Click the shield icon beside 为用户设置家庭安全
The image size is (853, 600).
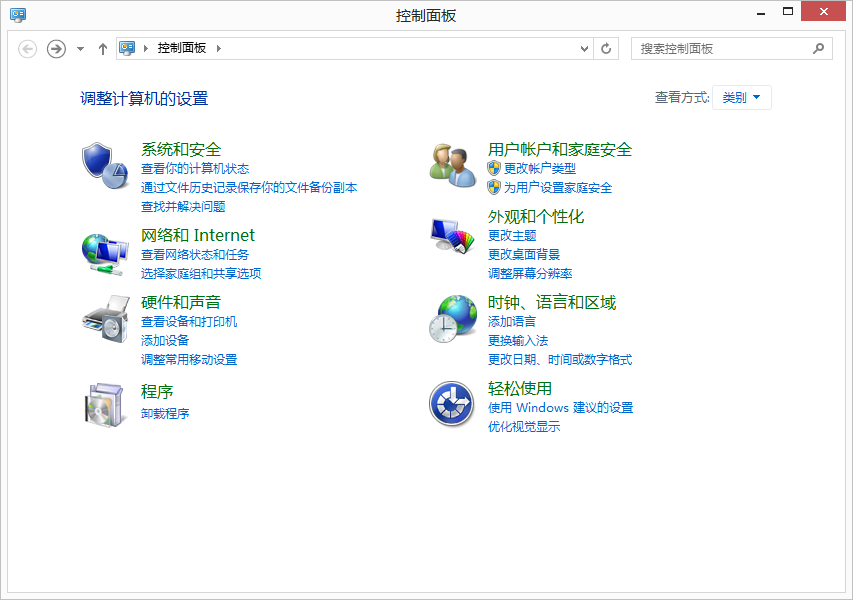click(493, 187)
